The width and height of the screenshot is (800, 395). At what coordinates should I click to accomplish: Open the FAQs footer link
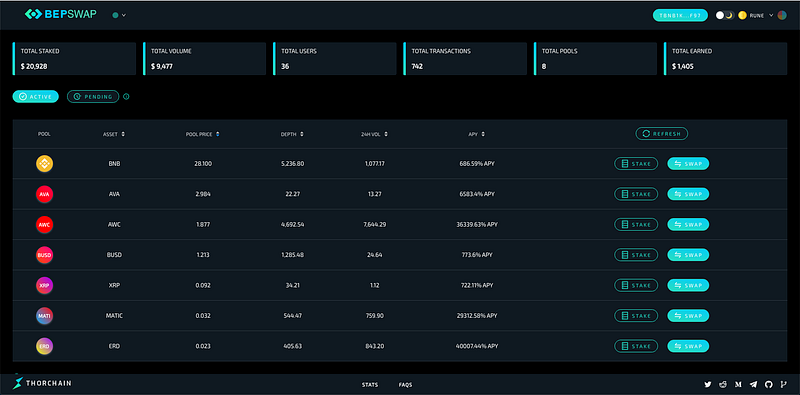[x=406, y=385]
